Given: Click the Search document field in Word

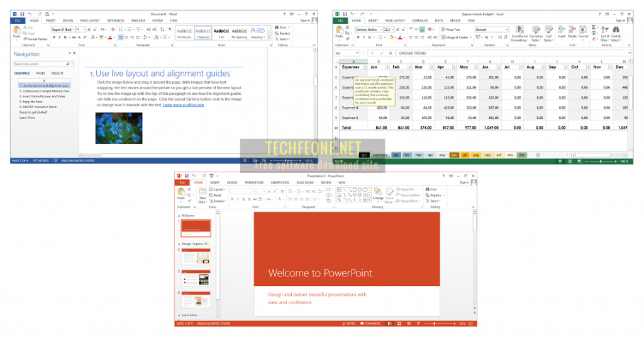Looking at the screenshot, I should tap(43, 64).
